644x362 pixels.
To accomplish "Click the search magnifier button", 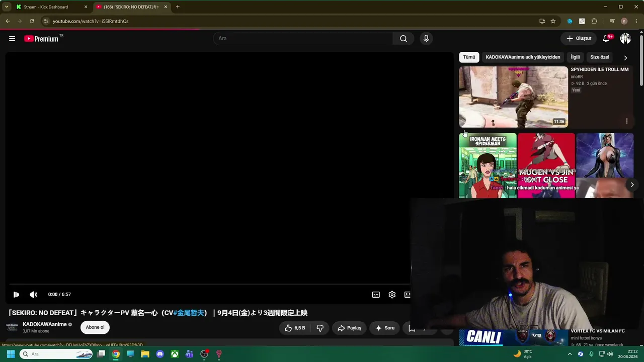I will [403, 39].
